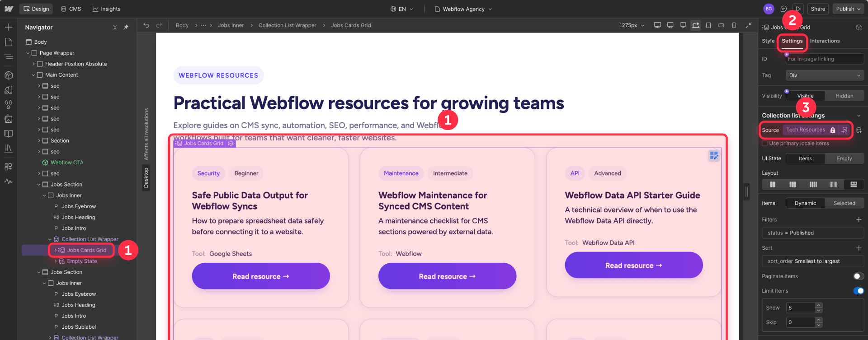This screenshot has width=868, height=340.
Task: Open the Libraries panel icon
Action: 9,148
